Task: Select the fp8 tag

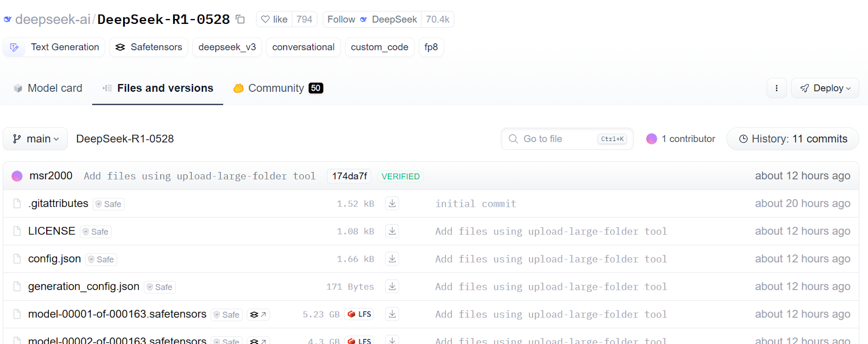Action: tap(431, 47)
